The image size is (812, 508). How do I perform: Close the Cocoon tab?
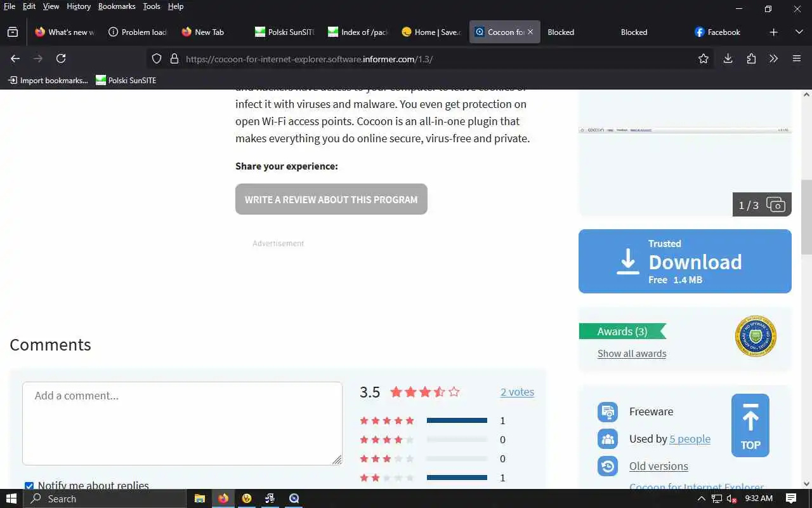coord(530,32)
